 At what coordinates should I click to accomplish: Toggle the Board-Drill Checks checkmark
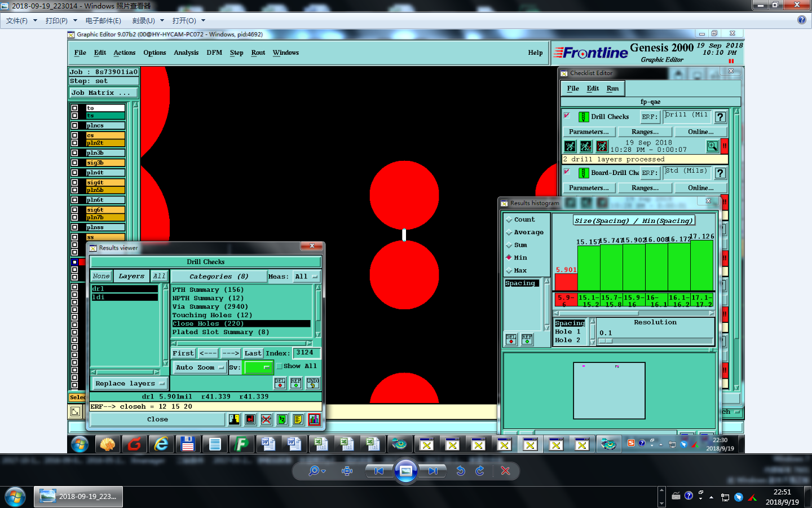567,172
